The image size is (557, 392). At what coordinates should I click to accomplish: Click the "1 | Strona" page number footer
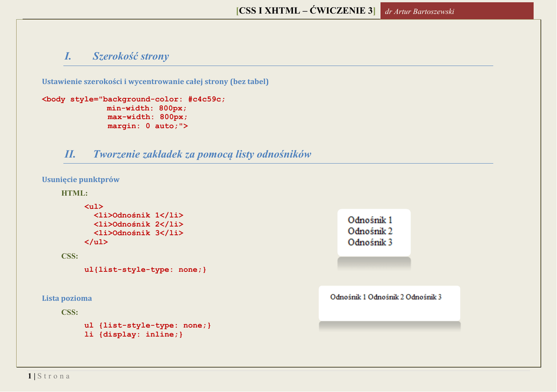[x=49, y=376]
